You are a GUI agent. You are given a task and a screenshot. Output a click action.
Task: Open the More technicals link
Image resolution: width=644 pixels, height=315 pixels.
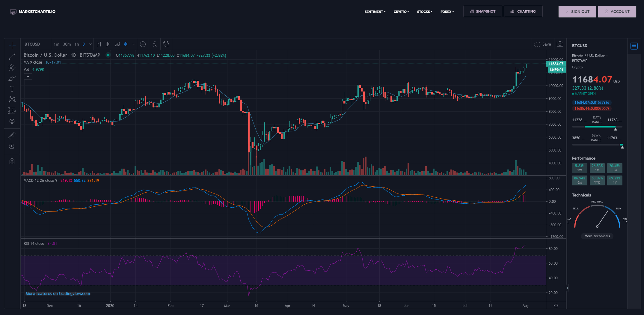pos(597,236)
